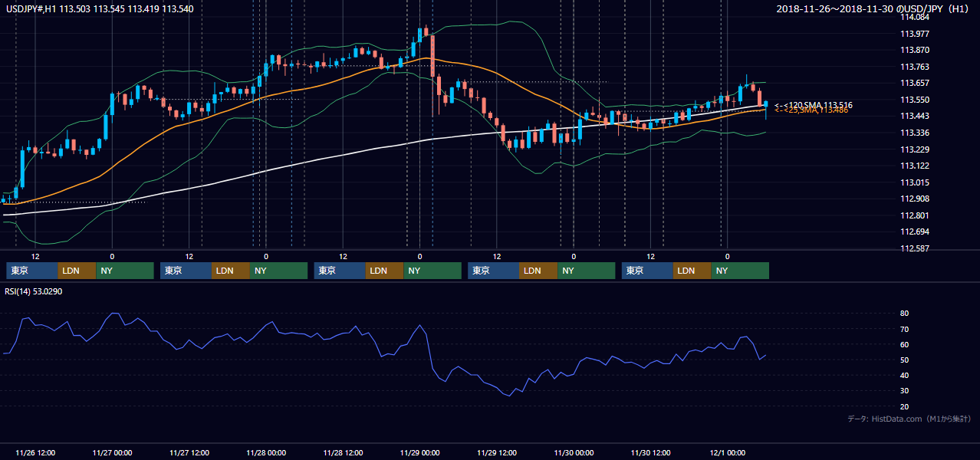Click the 東京 session block for 11/30
This screenshot has height=460, width=980.
point(648,271)
